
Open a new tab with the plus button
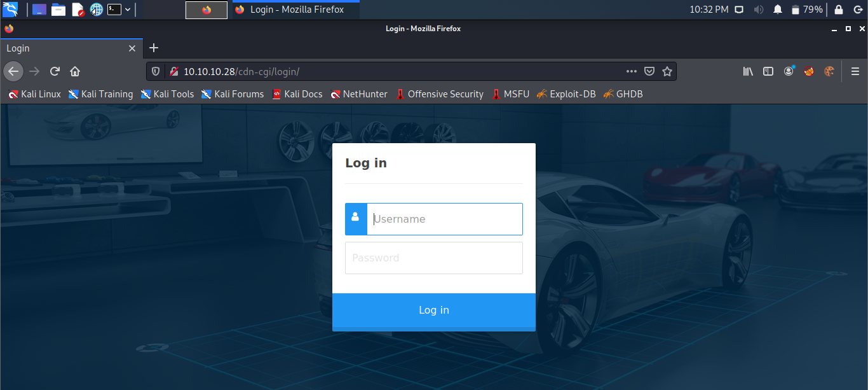click(153, 48)
